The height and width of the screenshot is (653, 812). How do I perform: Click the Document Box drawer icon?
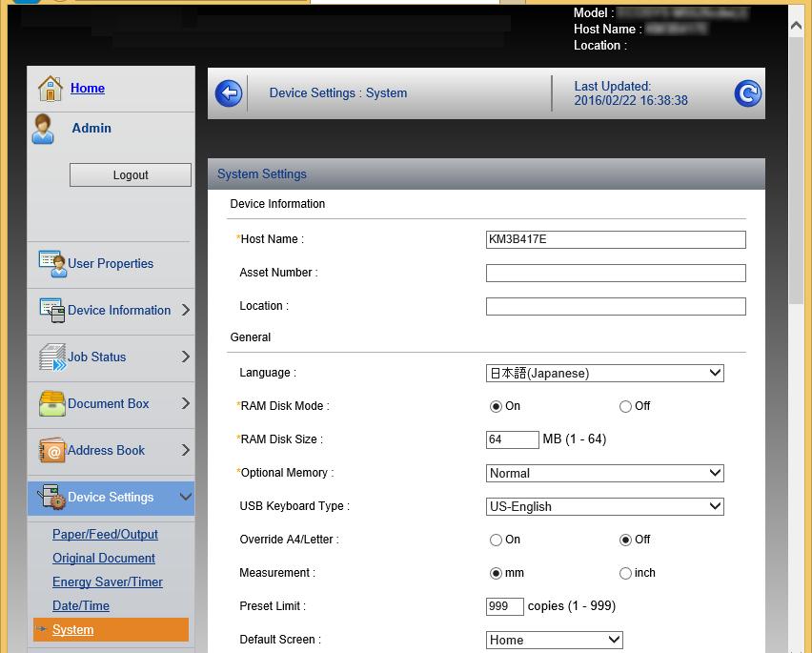51,403
